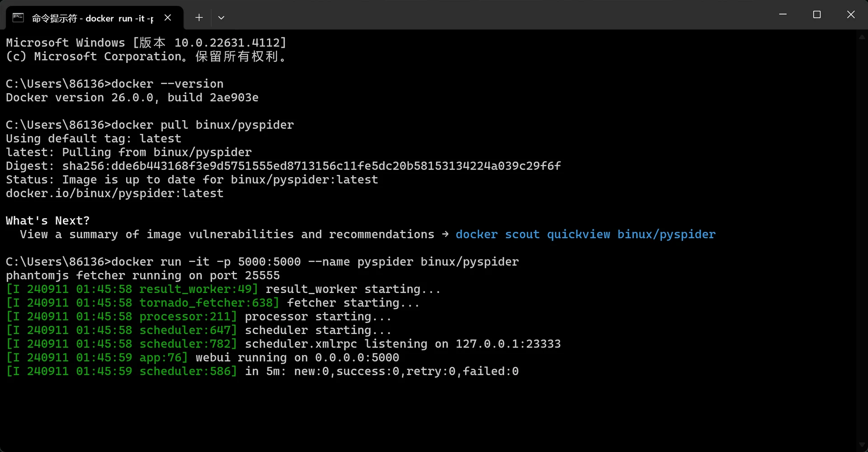
Task: Click the docker --version command line
Action: [x=114, y=84]
